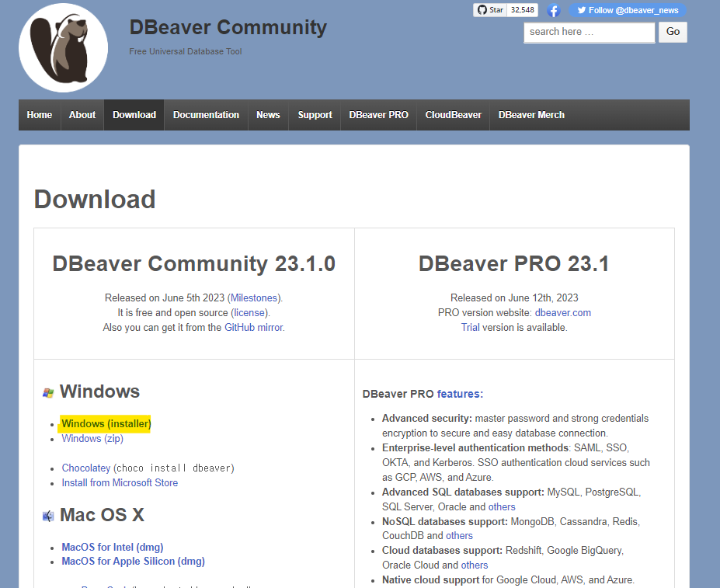Open the DBeaver Merch menu item
Viewport: 720px width, 588px height.
531,115
